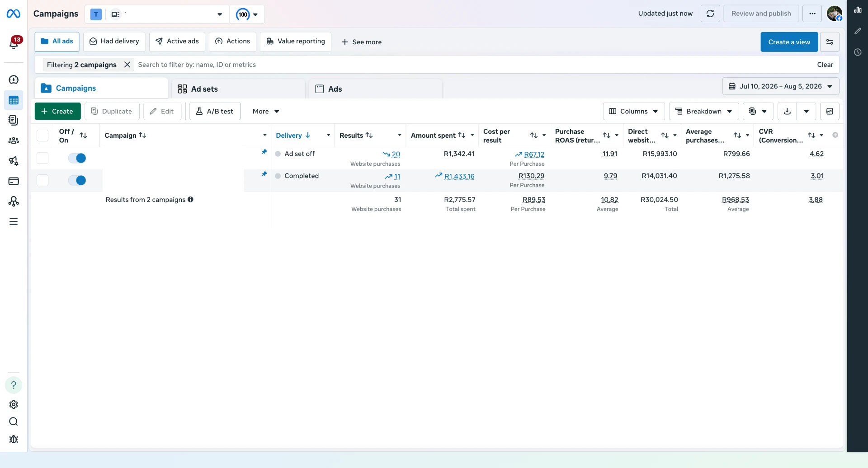Start an A/B test
868x468 pixels.
tap(215, 112)
